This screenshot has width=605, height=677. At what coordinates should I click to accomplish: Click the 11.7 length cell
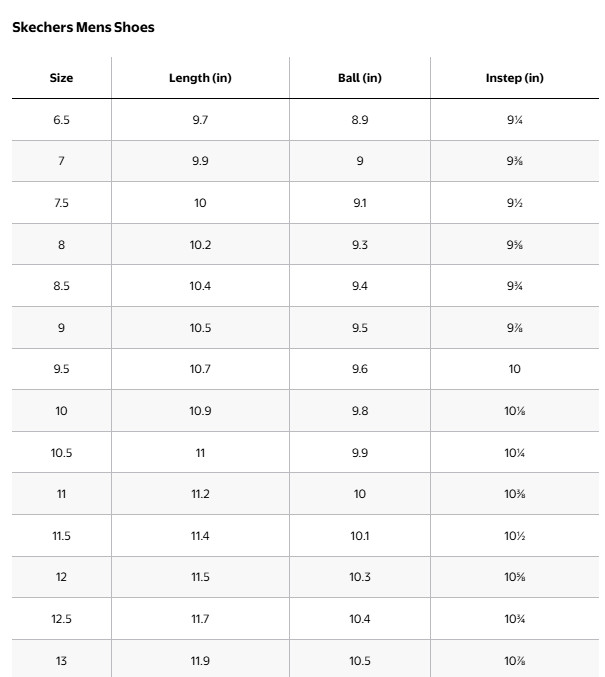[200, 619]
